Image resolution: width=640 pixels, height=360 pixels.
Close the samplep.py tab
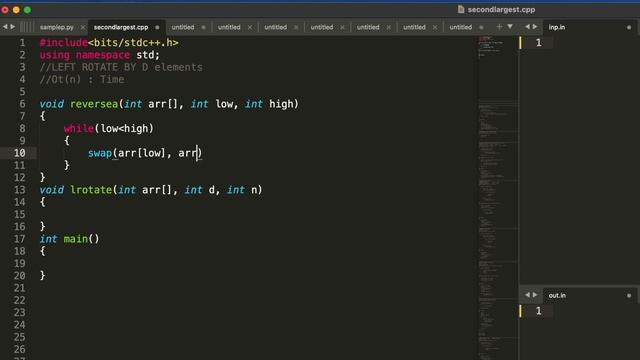coord(83,27)
